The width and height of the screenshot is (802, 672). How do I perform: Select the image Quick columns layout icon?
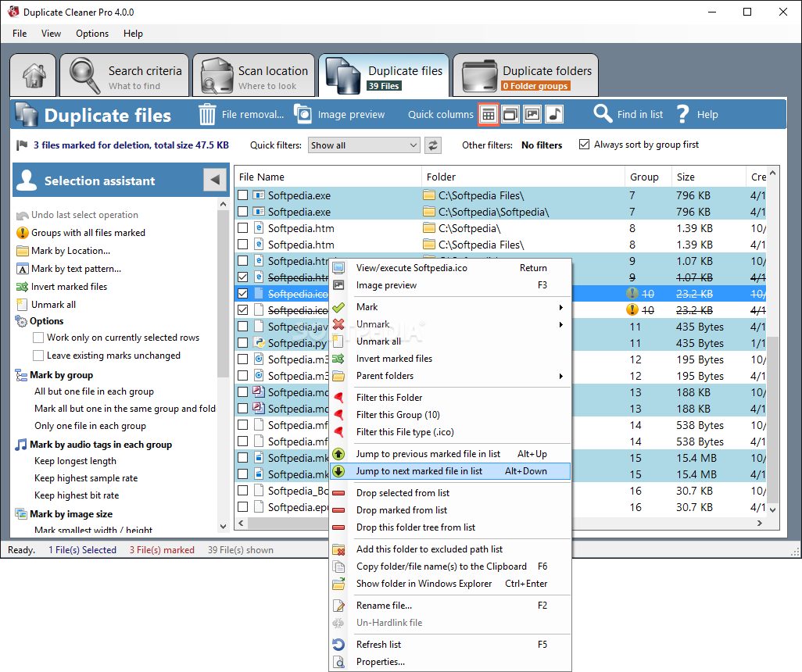pos(532,114)
